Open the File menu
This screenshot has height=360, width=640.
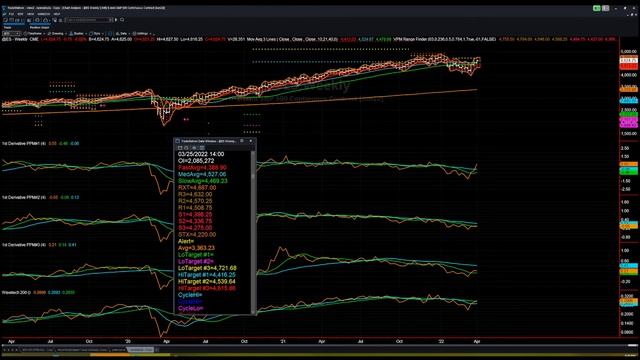point(11,14)
